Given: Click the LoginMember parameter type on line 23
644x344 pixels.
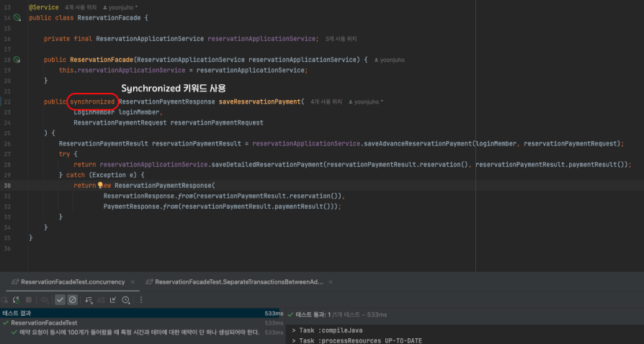Looking at the screenshot, I should click(94, 112).
